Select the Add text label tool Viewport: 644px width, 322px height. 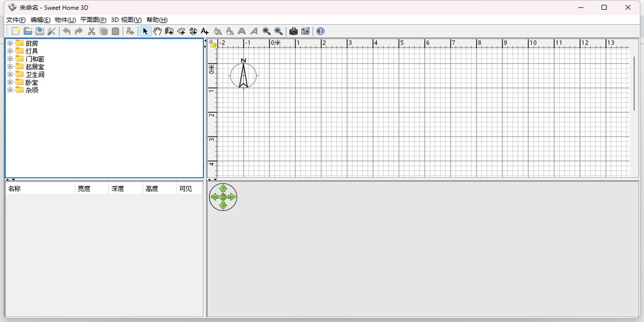tap(205, 31)
